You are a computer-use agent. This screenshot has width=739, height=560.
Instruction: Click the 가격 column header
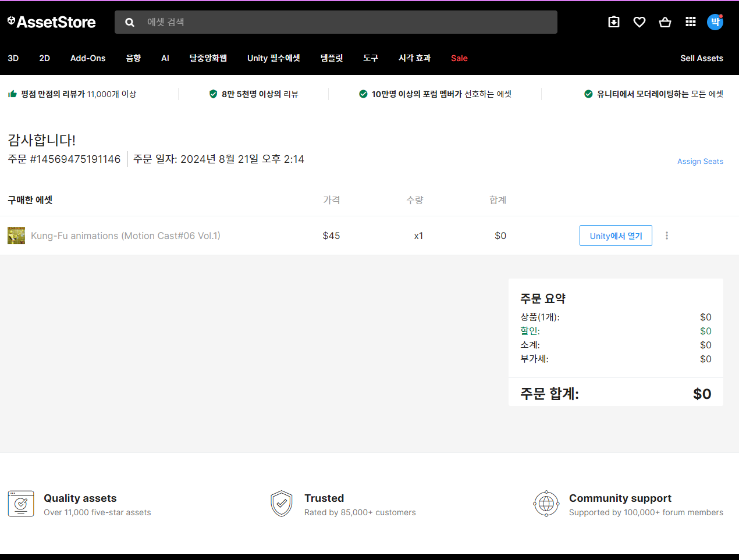(x=332, y=200)
